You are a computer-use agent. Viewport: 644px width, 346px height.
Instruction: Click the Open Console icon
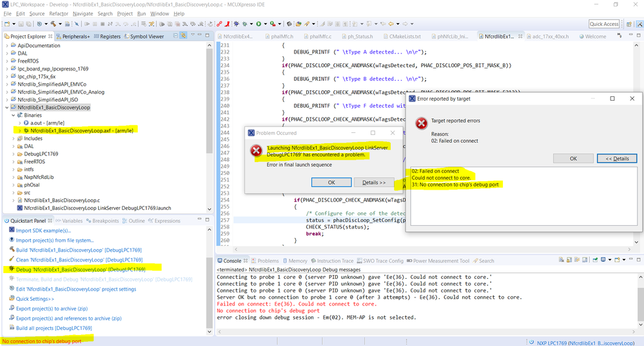pos(617,259)
